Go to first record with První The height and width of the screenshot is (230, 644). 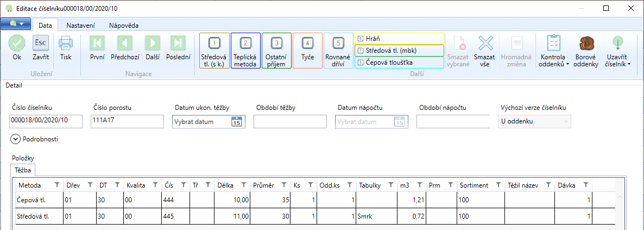pyautogui.click(x=97, y=43)
